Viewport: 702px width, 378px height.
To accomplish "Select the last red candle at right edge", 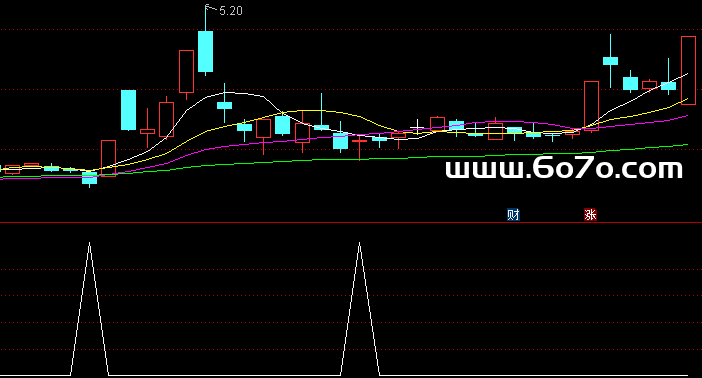I will pyautogui.click(x=689, y=70).
